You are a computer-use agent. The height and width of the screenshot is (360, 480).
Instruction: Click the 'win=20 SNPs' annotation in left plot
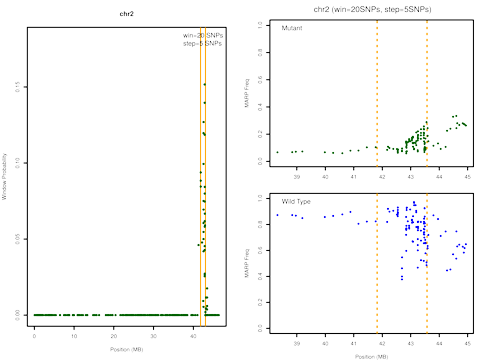click(203, 36)
